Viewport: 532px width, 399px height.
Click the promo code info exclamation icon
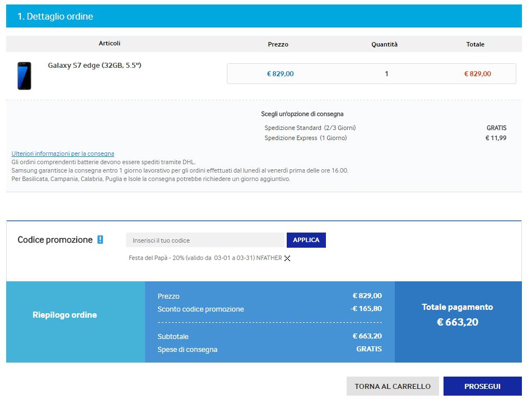click(100, 240)
